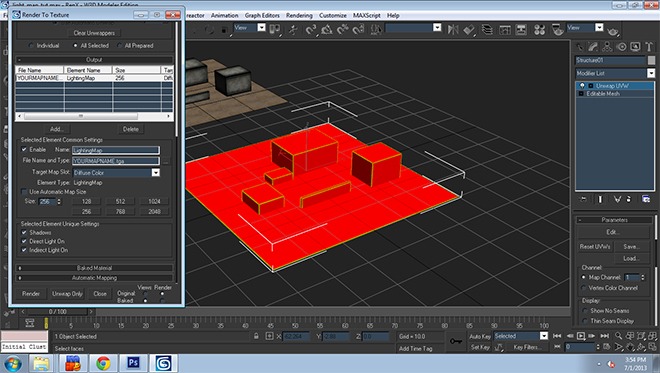Open the Schematic View toolbar icon

pos(521,29)
